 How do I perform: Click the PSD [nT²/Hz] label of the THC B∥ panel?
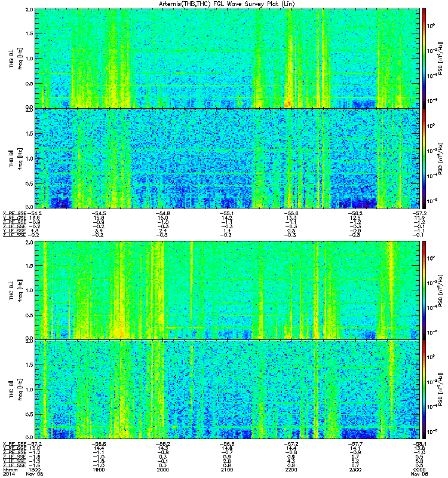441,390
